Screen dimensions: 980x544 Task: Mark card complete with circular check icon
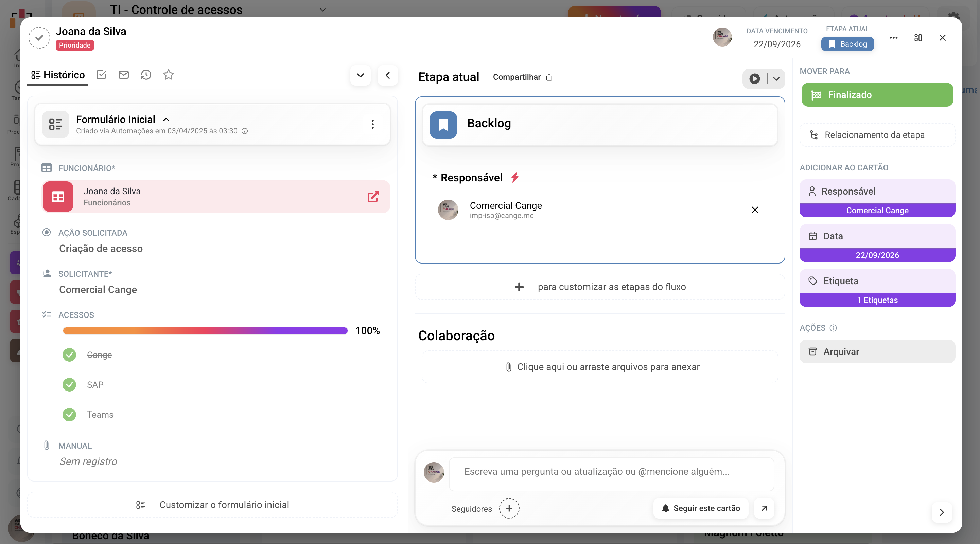[x=39, y=38]
